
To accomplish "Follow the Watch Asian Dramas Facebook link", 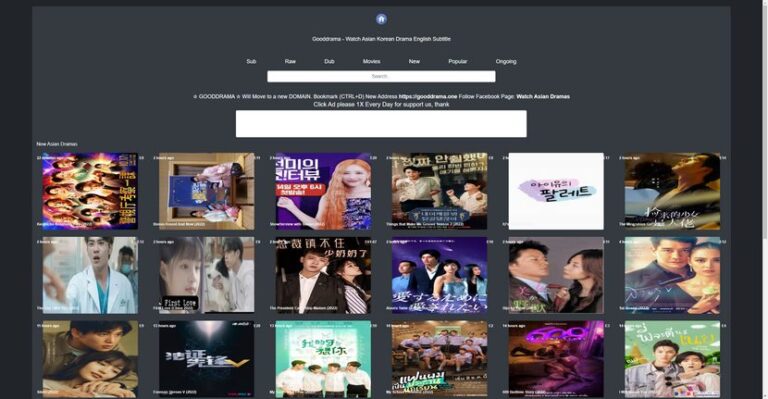I will tap(543, 96).
